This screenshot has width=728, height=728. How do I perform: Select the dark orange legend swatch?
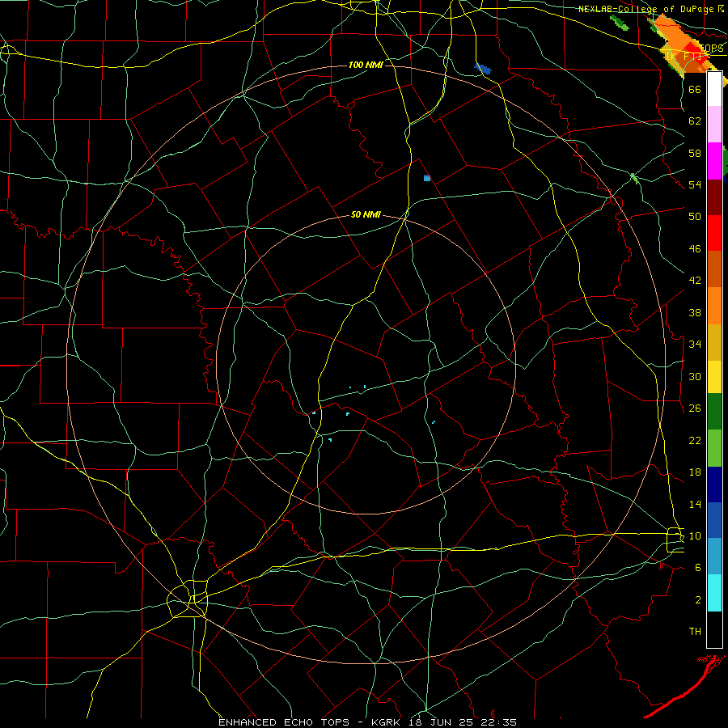pos(714,269)
